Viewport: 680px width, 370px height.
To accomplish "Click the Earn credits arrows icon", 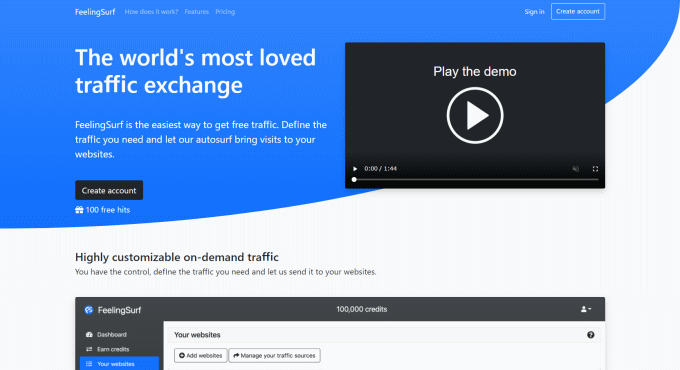I will tap(89, 349).
